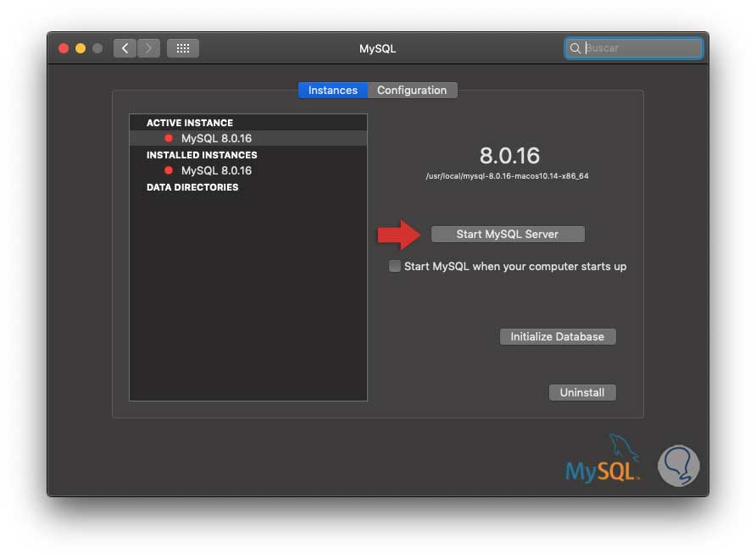Switch to the Instances tab

point(333,90)
